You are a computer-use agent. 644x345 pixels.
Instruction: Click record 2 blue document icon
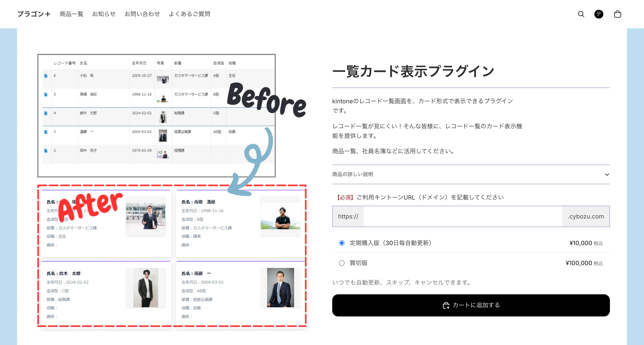[x=46, y=151]
